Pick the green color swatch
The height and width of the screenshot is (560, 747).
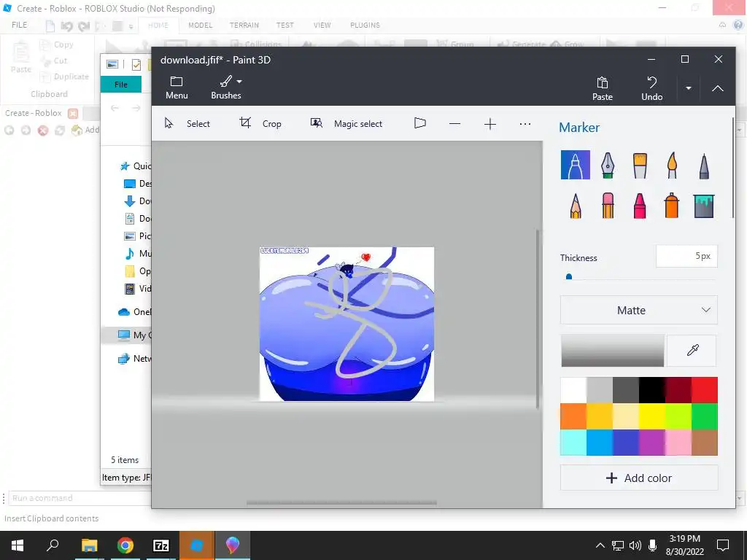(x=704, y=416)
